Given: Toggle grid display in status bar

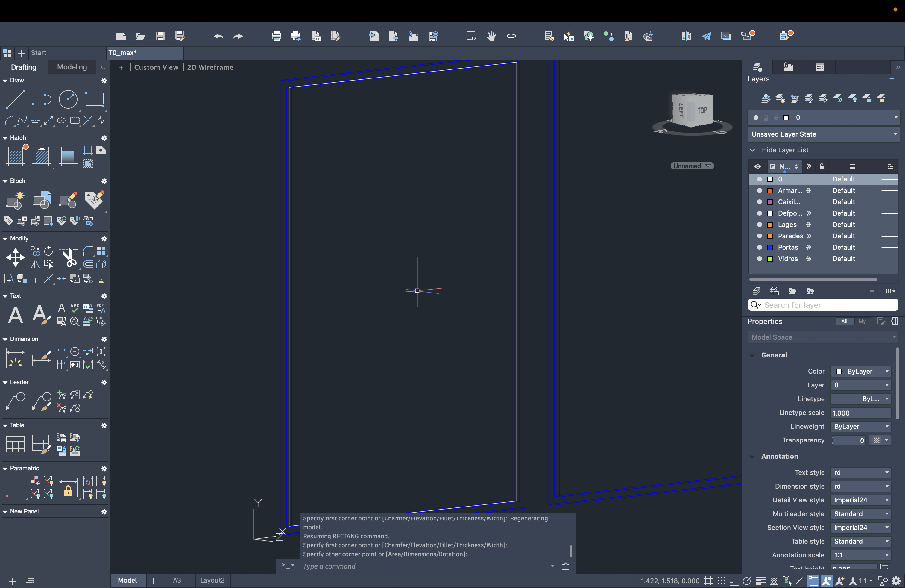Looking at the screenshot, I should tap(708, 581).
